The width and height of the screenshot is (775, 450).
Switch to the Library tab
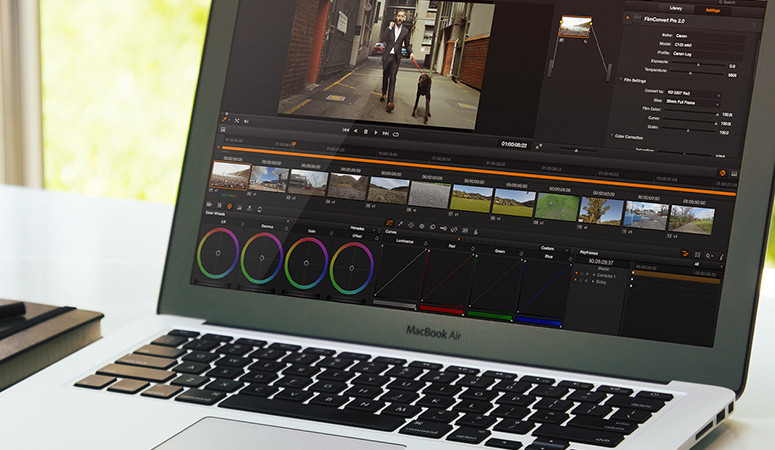(x=676, y=8)
